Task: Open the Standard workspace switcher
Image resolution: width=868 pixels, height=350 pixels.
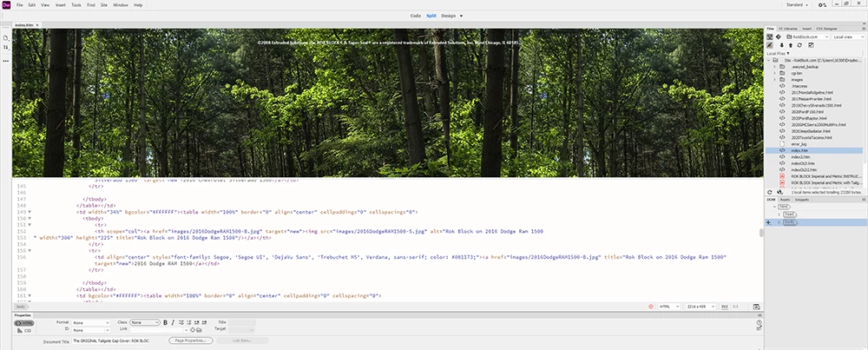Action: [797, 5]
